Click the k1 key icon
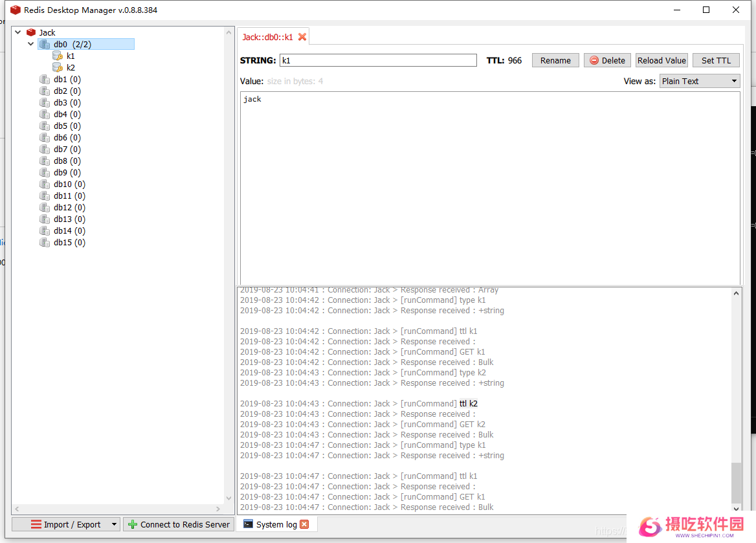 pos(58,56)
